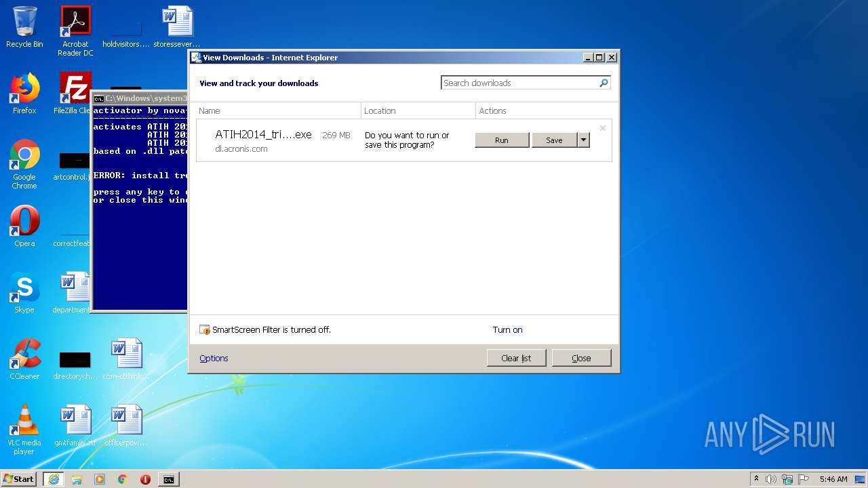Click Clear list button
The height and width of the screenshot is (488, 868).
coord(516,358)
